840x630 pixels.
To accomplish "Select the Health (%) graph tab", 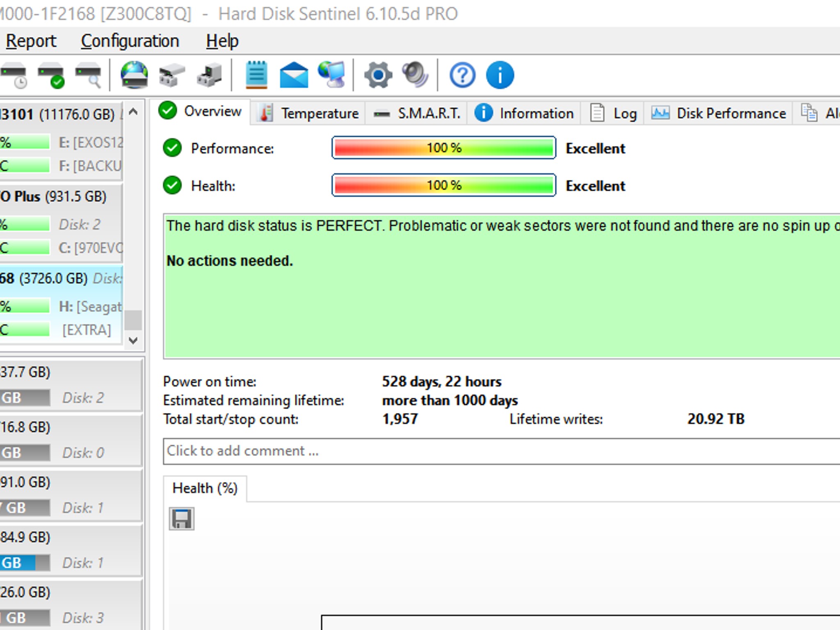I will (x=205, y=488).
